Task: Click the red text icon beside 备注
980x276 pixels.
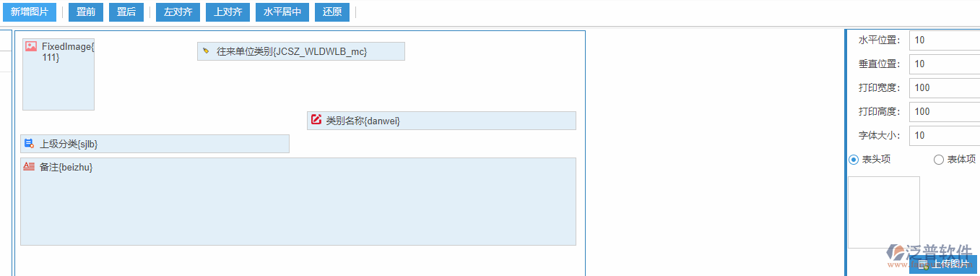Action: [x=29, y=166]
